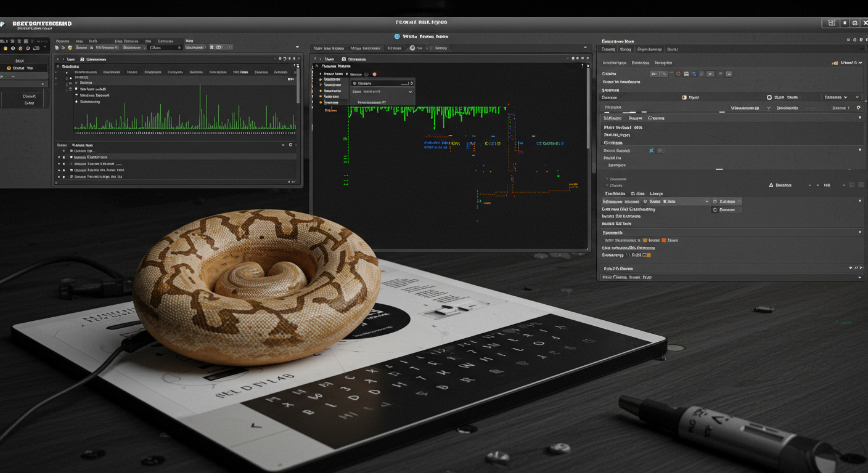Click the red circle icon in the dark chart panel header
The height and width of the screenshot is (473, 868).
(x=374, y=74)
